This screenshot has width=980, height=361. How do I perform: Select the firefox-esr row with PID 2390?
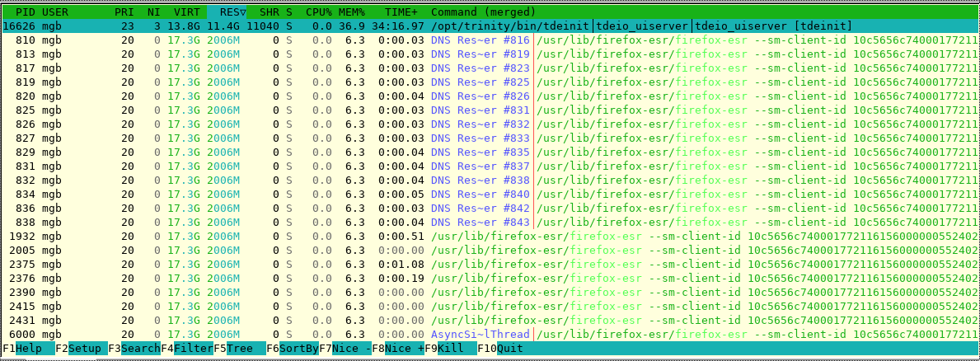click(x=490, y=293)
